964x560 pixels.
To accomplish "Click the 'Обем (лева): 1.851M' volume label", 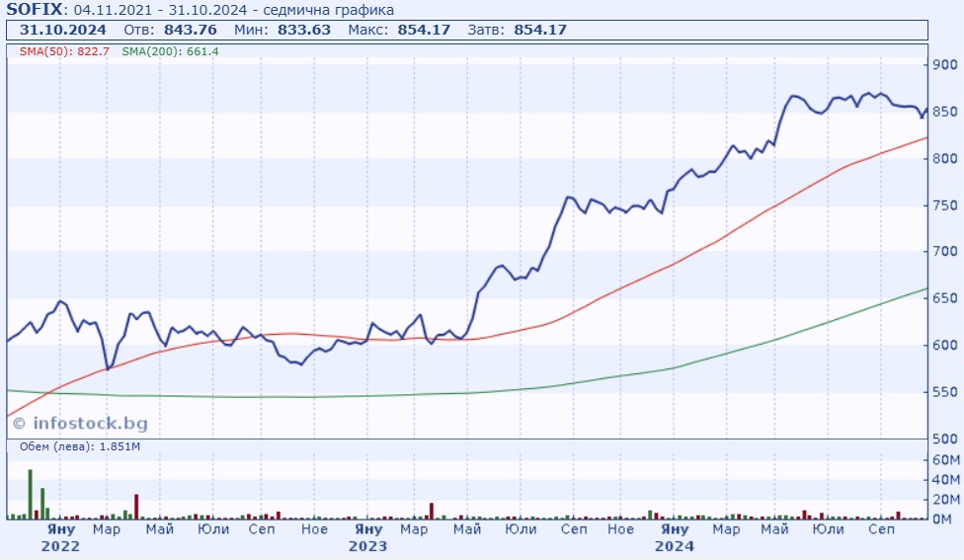I will tap(73, 447).
